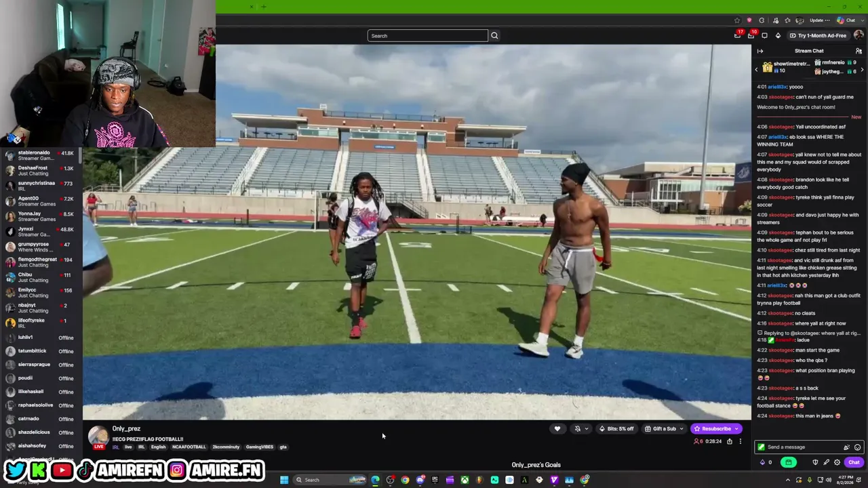Viewport: 868px width, 488px height.
Task: Select the 2kcomminuty stream tag
Action: (x=226, y=447)
